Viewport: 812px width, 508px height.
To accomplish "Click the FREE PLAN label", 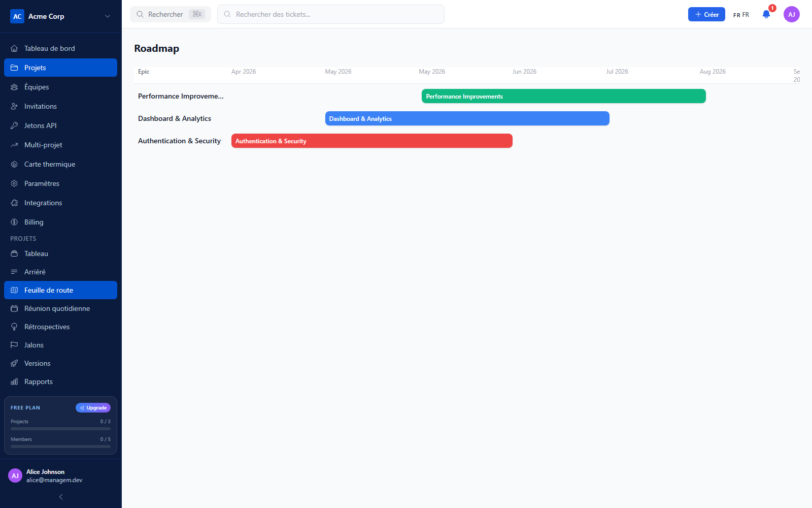I will 25,408.
